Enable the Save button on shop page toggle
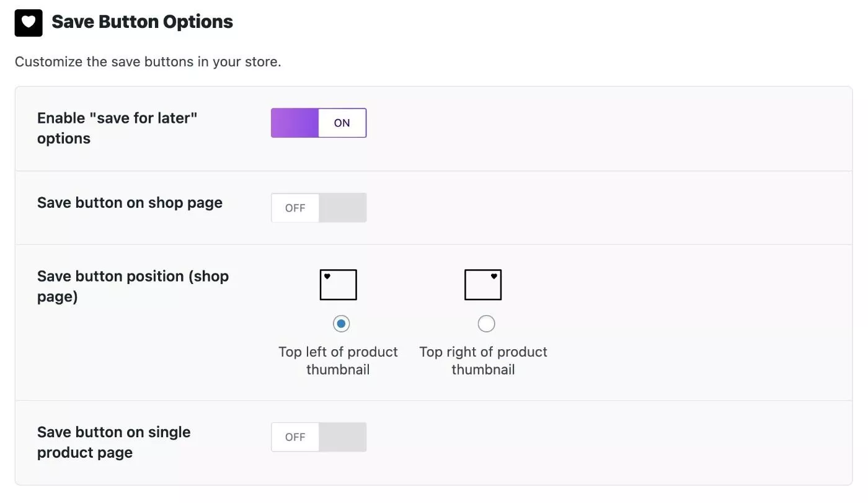Image resolution: width=868 pixels, height=503 pixels. 319,208
